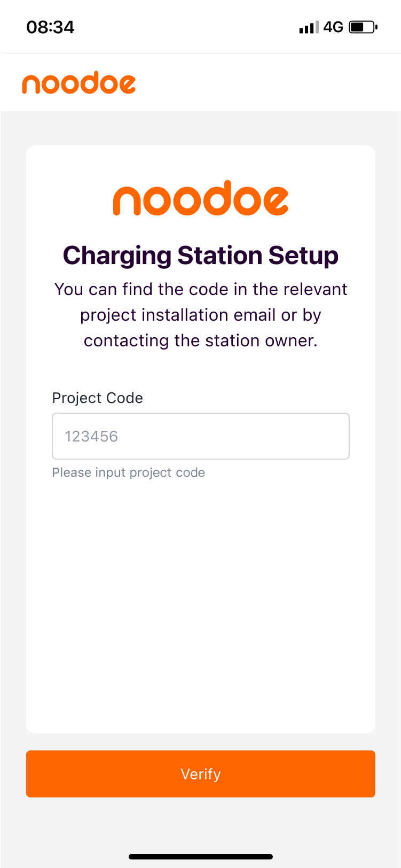This screenshot has width=401, height=868.
Task: Tap the Charging Station Setup heading
Action: (201, 255)
